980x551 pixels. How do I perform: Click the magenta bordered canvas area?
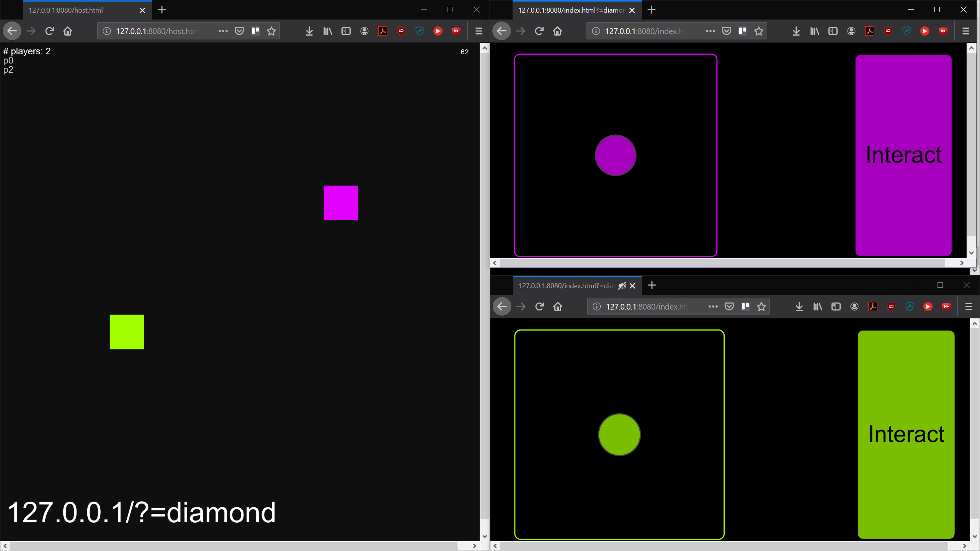(x=614, y=155)
